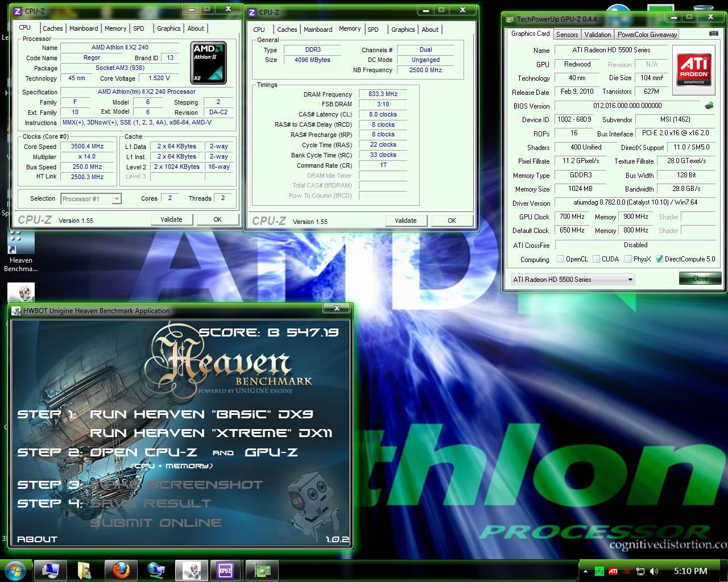
Task: Click the Core Speed value 3500.4 MHz
Action: click(x=87, y=147)
